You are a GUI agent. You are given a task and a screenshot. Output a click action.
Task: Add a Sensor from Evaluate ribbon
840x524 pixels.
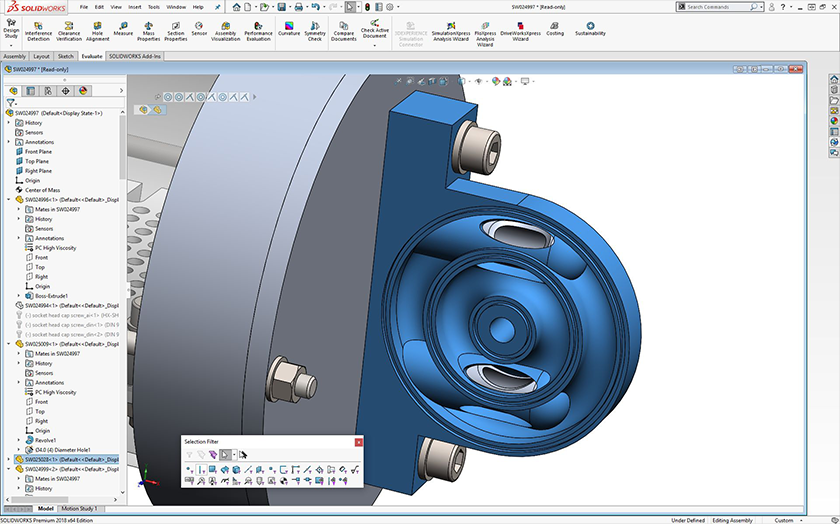click(199, 29)
